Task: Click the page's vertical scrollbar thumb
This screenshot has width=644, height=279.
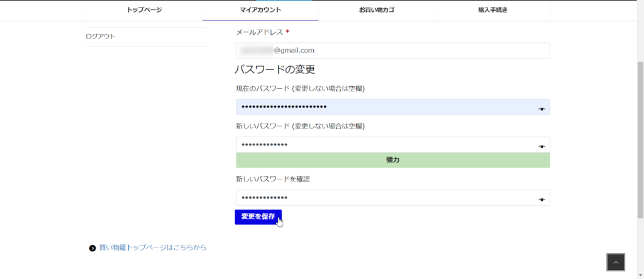Action: 640,139
